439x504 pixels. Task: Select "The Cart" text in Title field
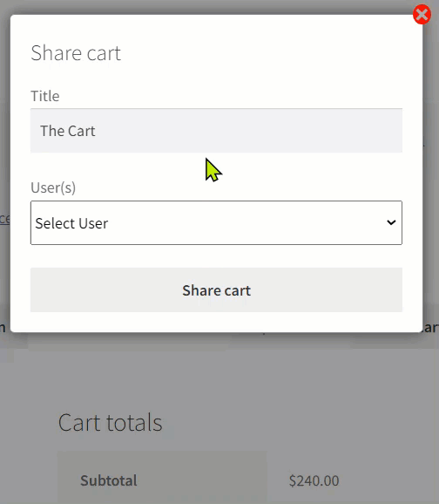pos(68,131)
